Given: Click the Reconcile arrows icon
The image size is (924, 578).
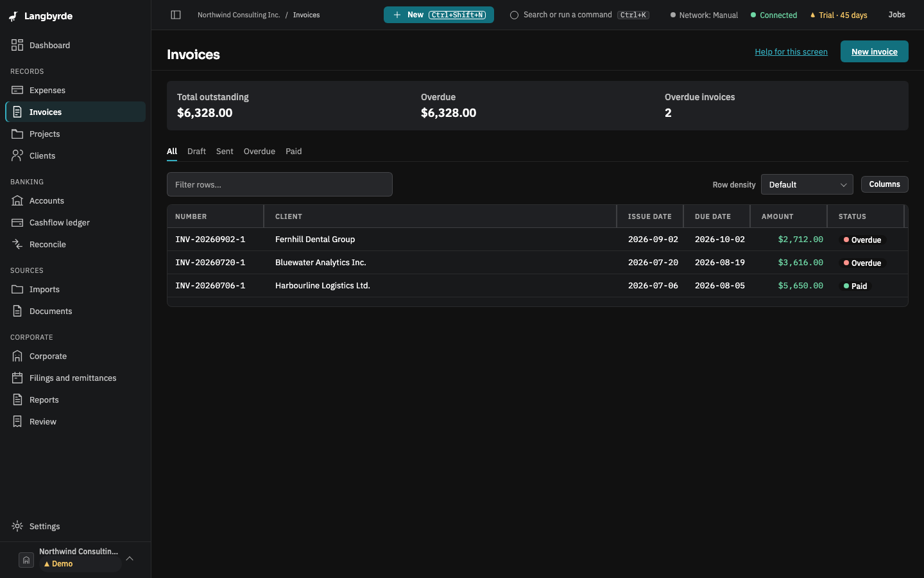Looking at the screenshot, I should tap(17, 244).
